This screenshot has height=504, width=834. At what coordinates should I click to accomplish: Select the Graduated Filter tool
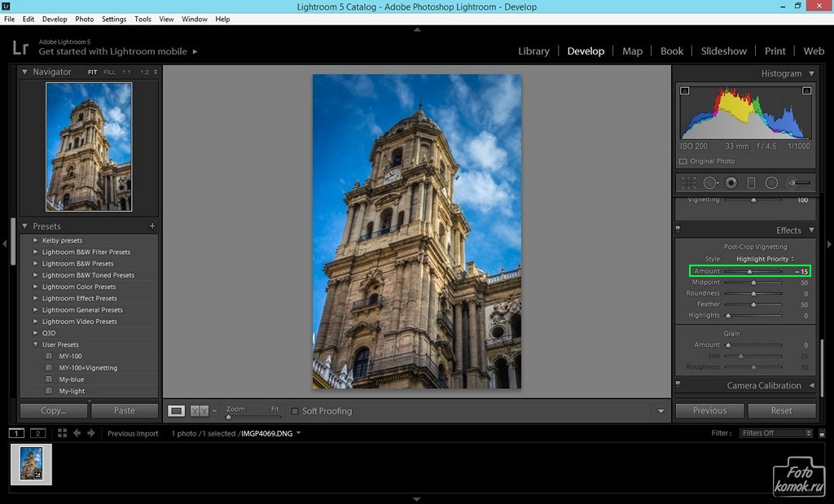click(751, 183)
